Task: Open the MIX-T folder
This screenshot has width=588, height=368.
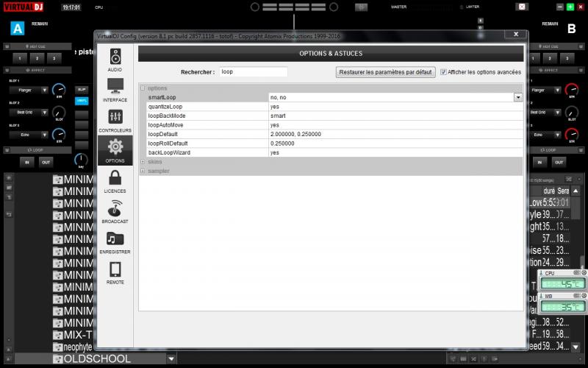Action: (72, 335)
